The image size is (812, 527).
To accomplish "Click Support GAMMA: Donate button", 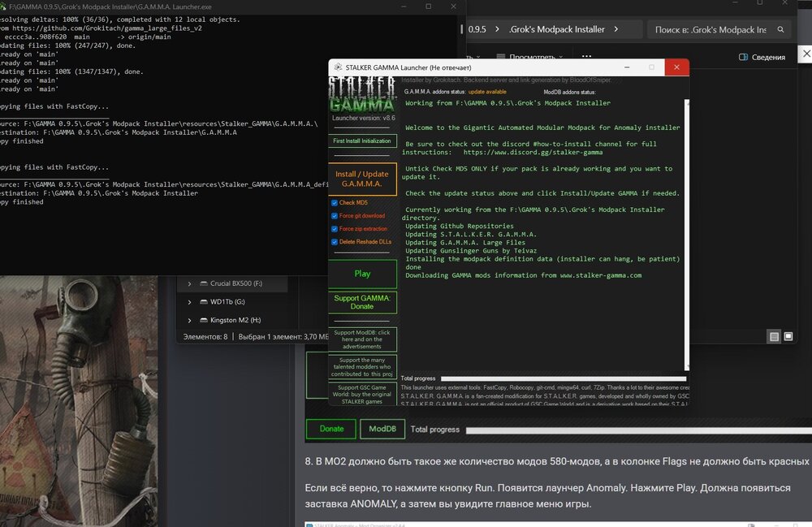I will coord(362,302).
